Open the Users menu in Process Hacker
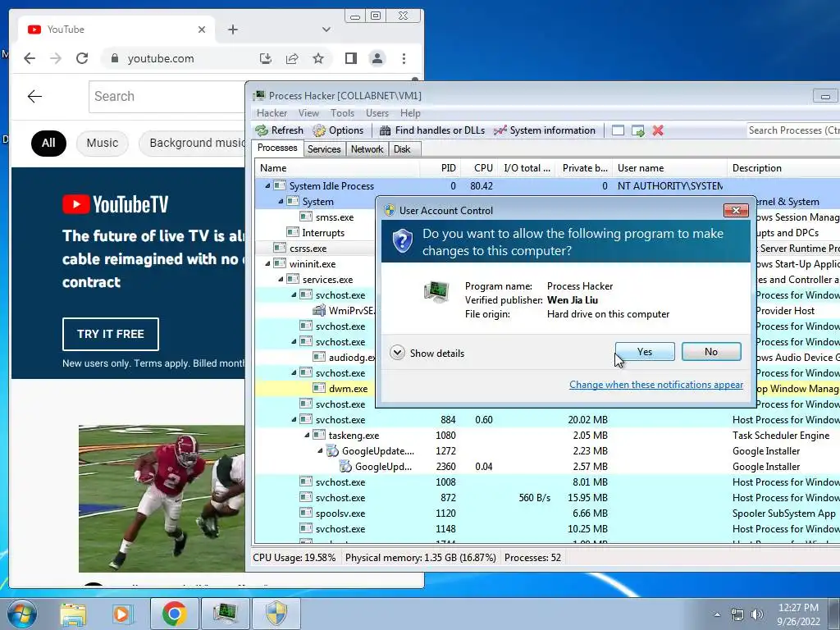The width and height of the screenshot is (840, 630). (377, 113)
